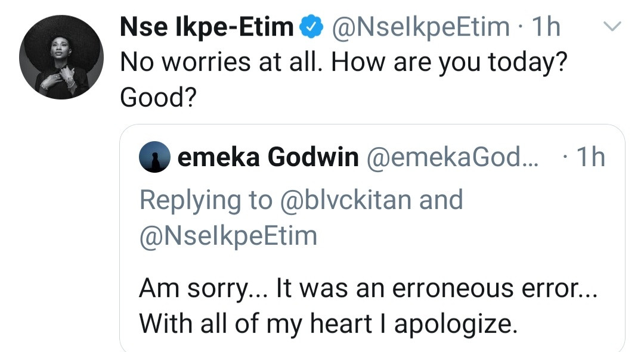Viewport: 644px width, 352px height.
Task: Open the @NseIkpeEtim handle in tweet header
Action: (x=420, y=27)
